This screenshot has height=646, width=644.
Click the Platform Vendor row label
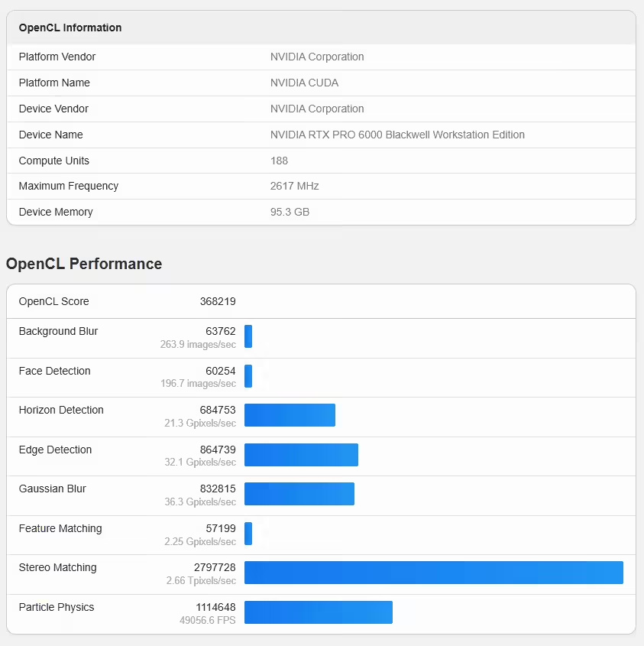click(57, 57)
